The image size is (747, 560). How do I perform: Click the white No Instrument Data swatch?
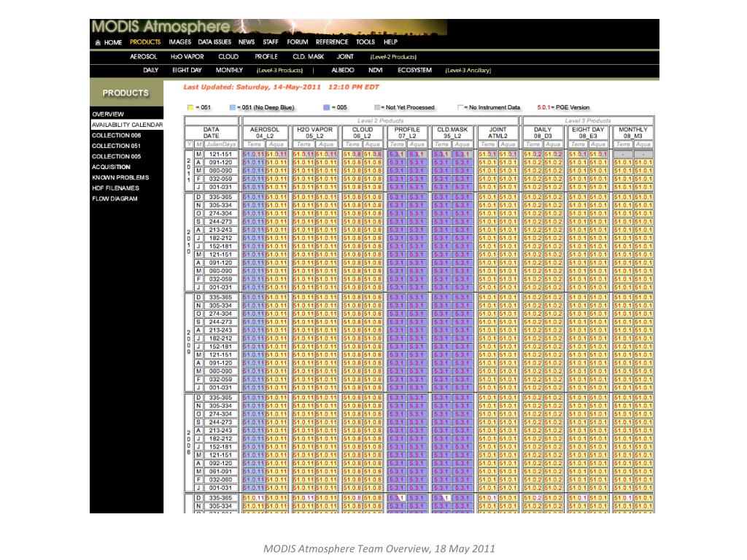tap(460, 108)
